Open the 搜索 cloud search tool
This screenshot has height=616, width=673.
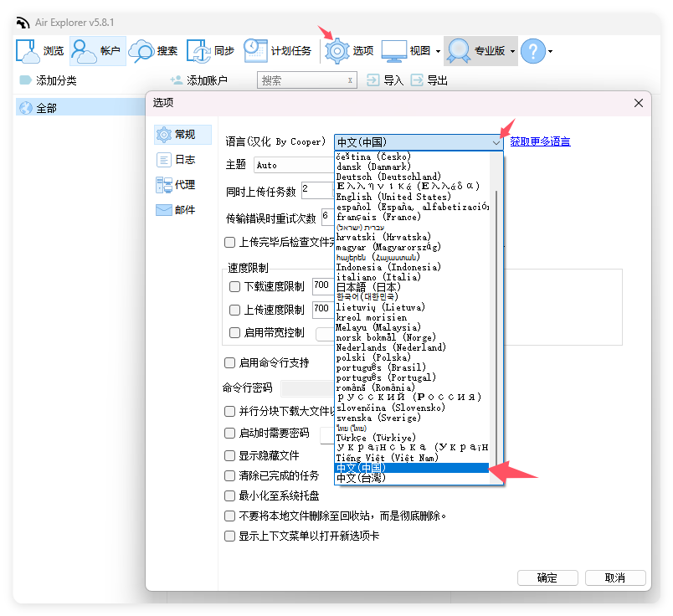pos(141,51)
